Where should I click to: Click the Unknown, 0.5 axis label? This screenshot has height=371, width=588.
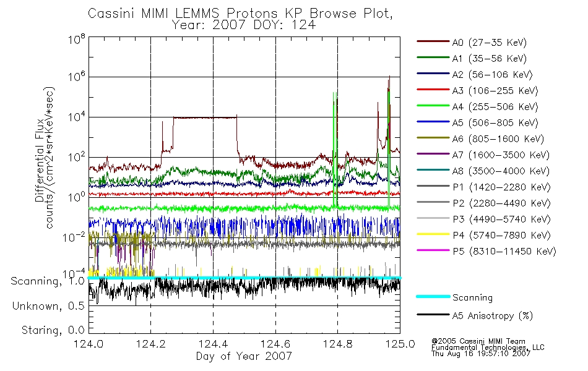point(48,307)
